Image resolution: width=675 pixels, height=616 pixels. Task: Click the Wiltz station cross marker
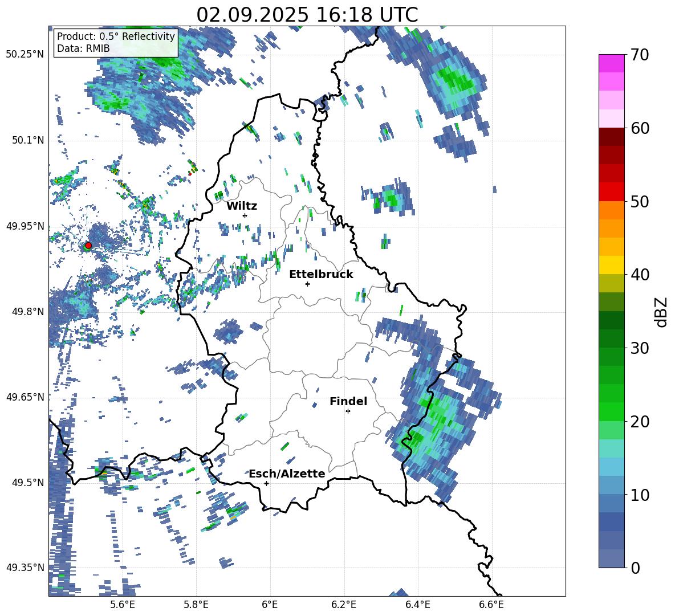[x=245, y=215]
